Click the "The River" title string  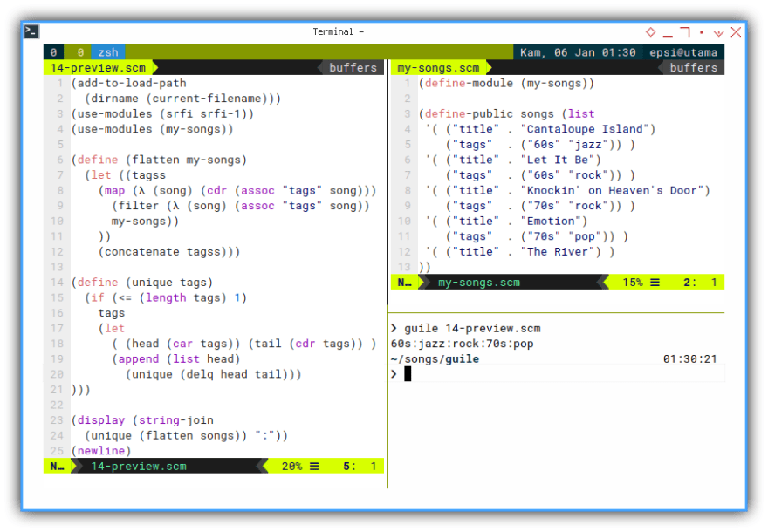(x=557, y=252)
